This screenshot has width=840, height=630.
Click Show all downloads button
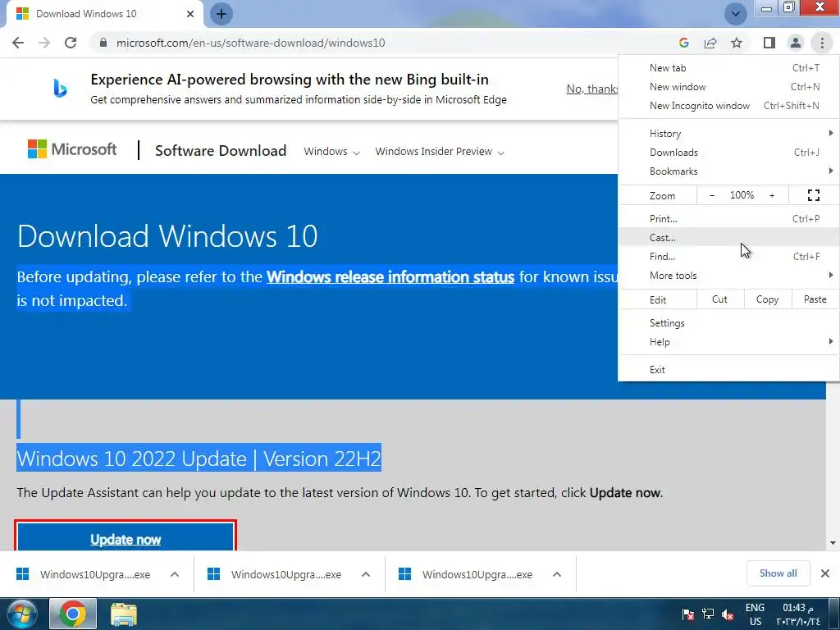778,573
